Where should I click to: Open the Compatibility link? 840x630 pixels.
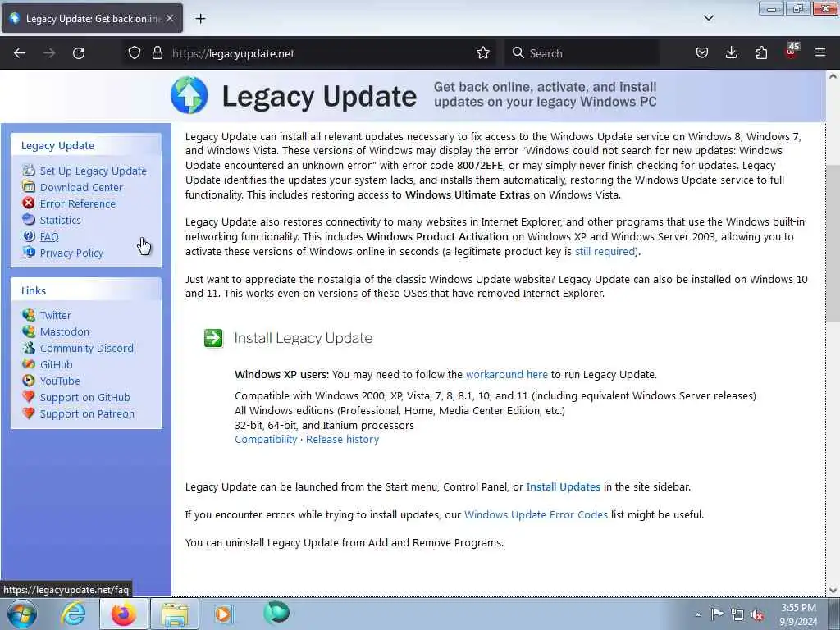[266, 440]
